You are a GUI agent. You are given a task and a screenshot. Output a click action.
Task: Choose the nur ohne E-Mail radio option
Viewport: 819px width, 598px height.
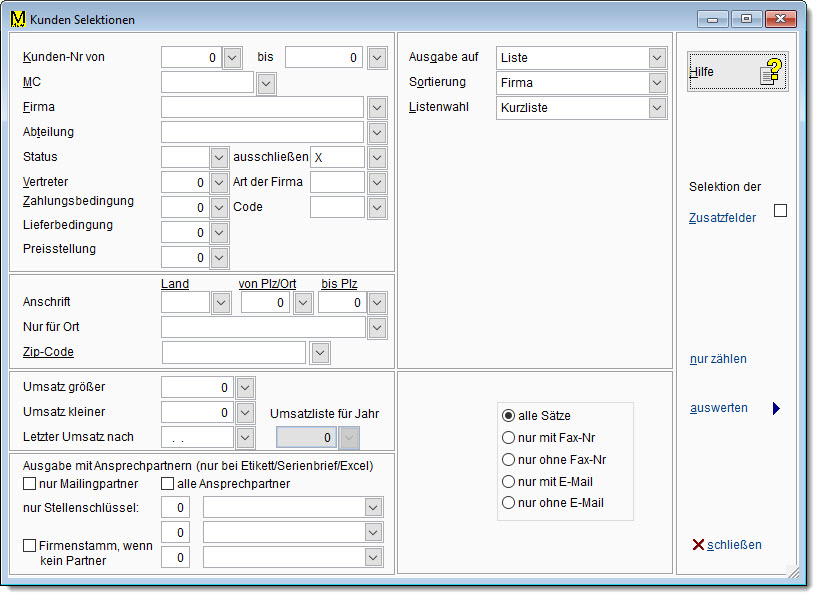click(x=508, y=503)
